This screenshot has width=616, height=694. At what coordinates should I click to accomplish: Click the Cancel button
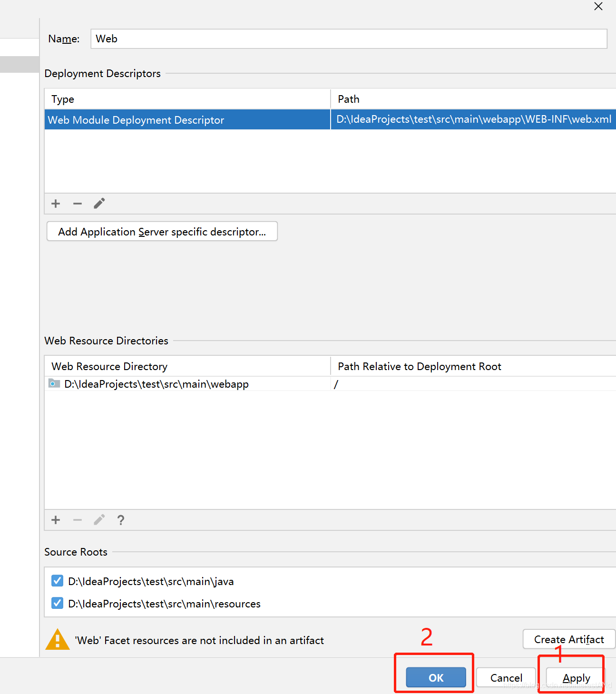506,677
